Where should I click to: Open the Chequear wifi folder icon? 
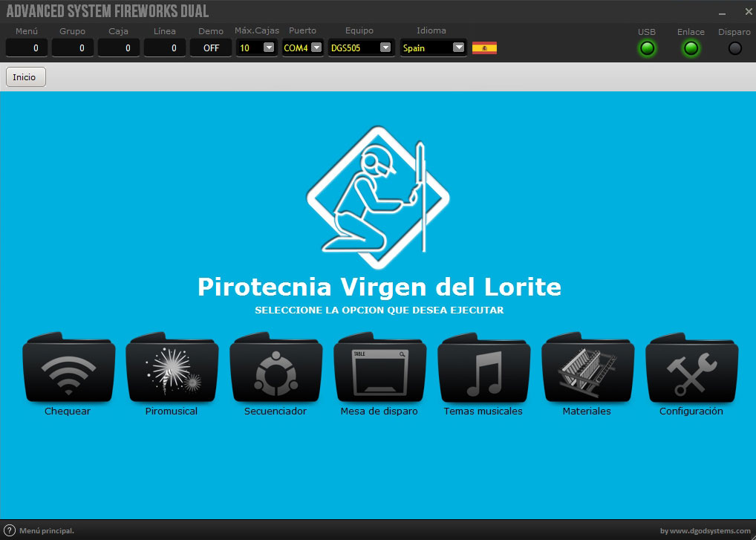click(x=68, y=369)
